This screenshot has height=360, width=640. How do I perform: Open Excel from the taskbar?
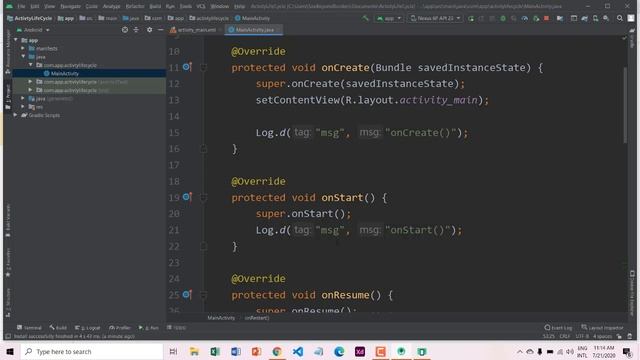215,351
